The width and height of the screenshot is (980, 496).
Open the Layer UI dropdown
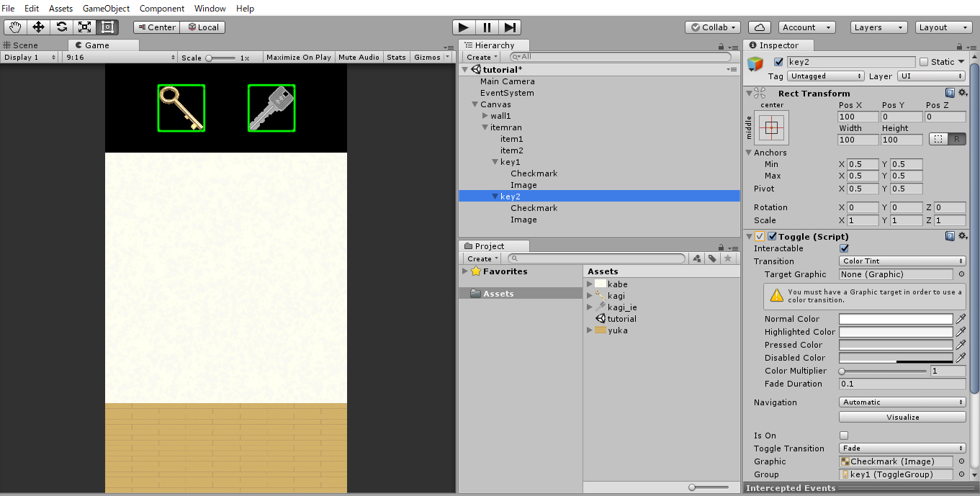(931, 76)
